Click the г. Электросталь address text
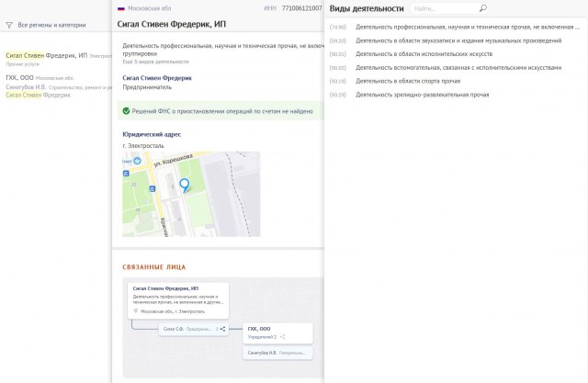The image size is (588, 383). (x=143, y=146)
